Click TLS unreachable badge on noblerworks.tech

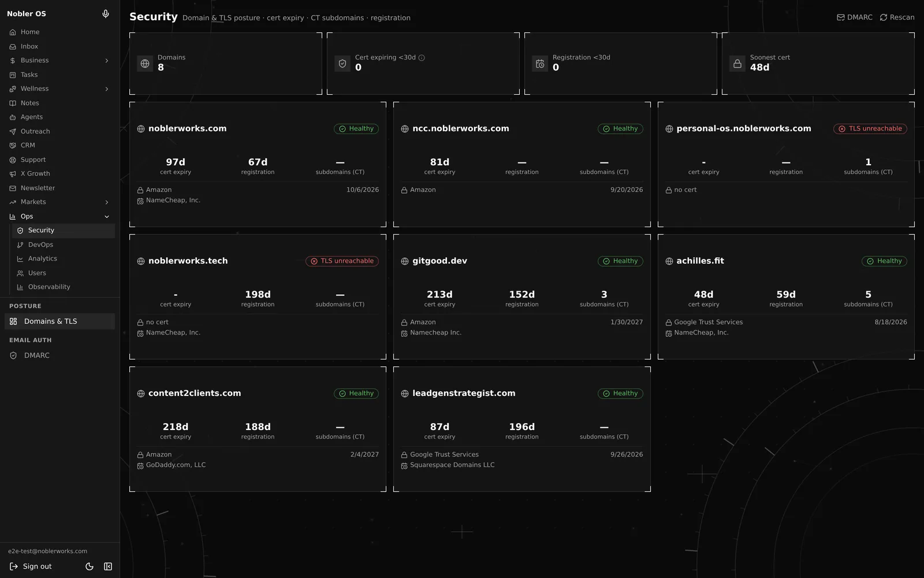click(342, 261)
